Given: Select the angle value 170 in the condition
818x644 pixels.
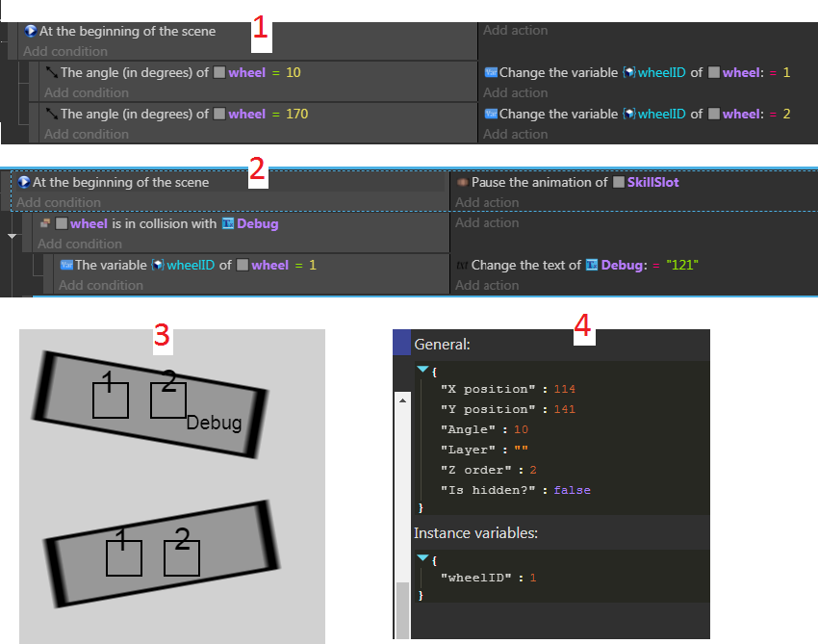Looking at the screenshot, I should pos(296,114).
